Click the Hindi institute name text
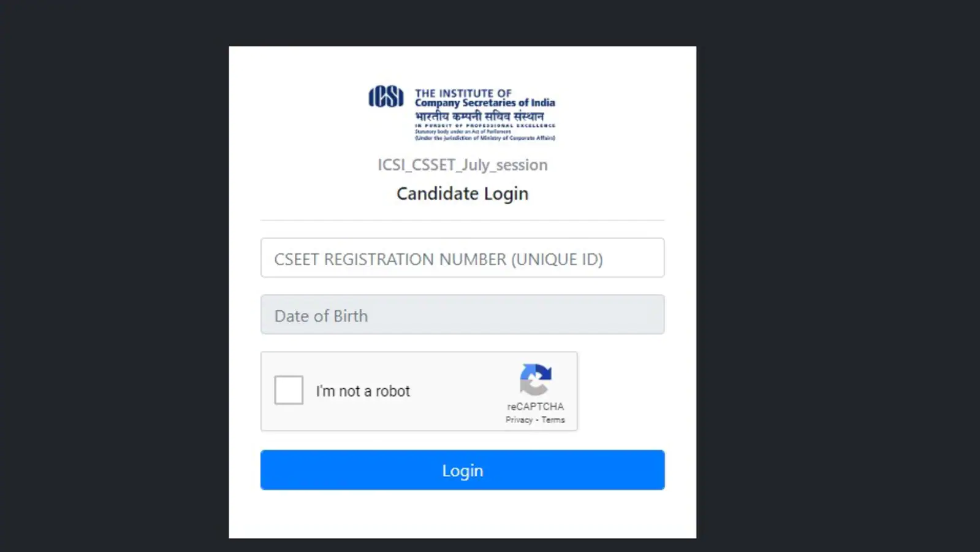The width and height of the screenshot is (980, 552). pyautogui.click(x=479, y=116)
